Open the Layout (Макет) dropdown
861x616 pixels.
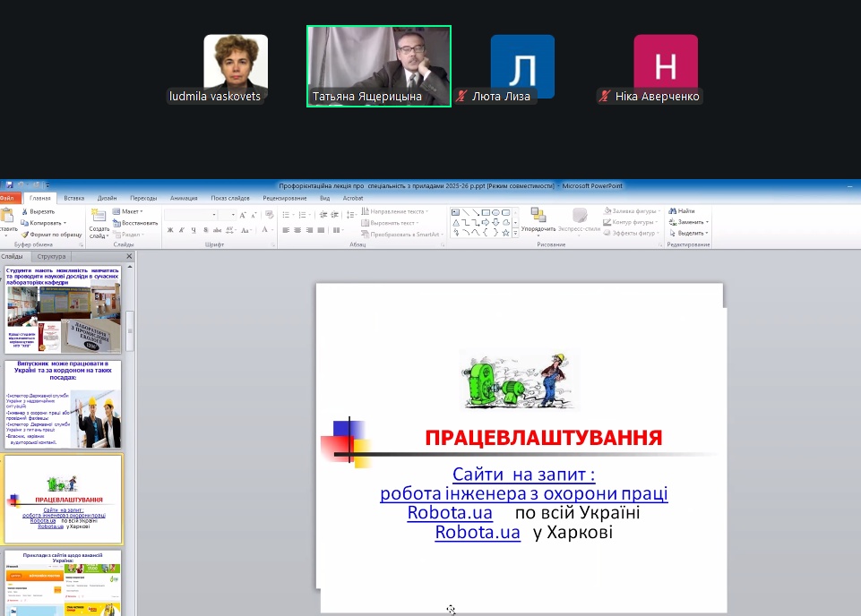click(x=129, y=211)
